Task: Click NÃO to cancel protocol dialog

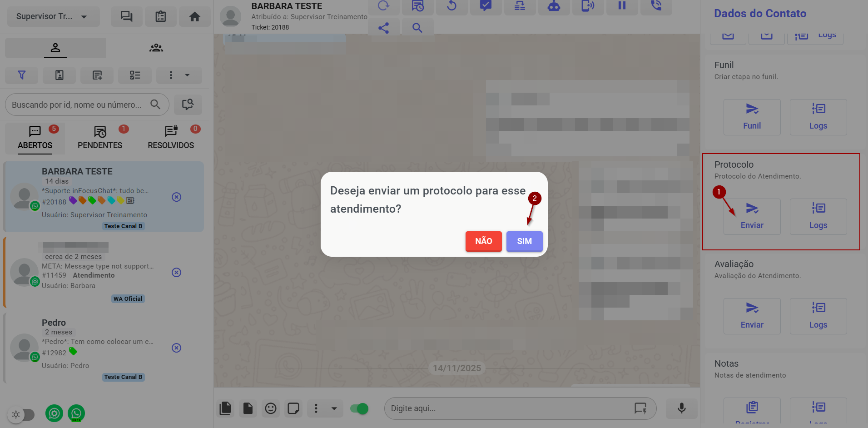Action: pyautogui.click(x=483, y=241)
